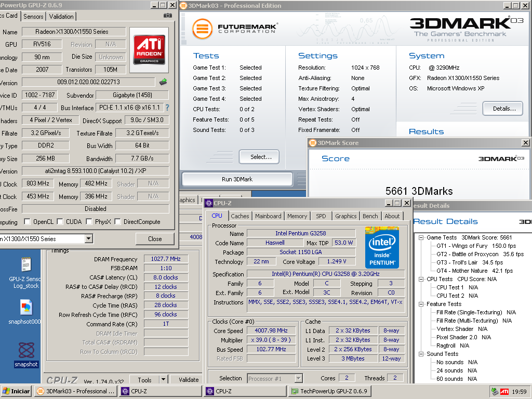
Task: Open the CPU-Z SPD tab
Action: 321,216
